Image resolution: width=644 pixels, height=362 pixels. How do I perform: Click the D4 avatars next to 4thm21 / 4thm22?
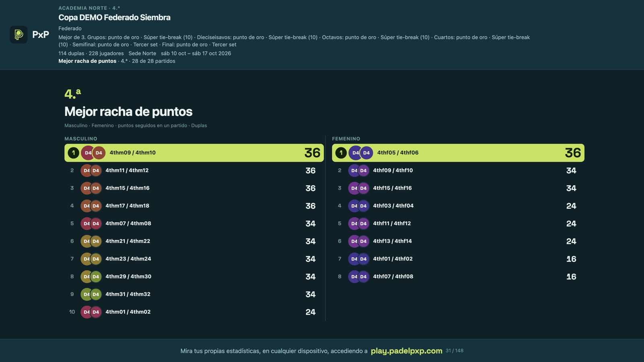pos(91,241)
